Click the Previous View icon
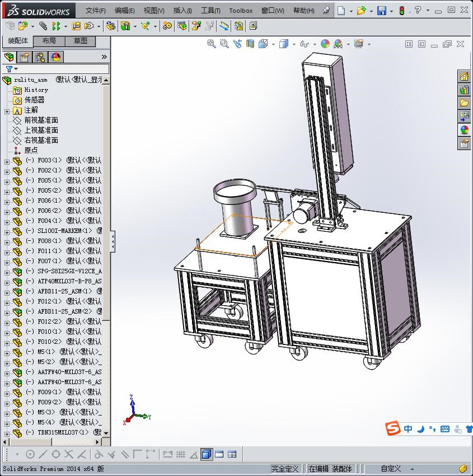 click(x=237, y=44)
